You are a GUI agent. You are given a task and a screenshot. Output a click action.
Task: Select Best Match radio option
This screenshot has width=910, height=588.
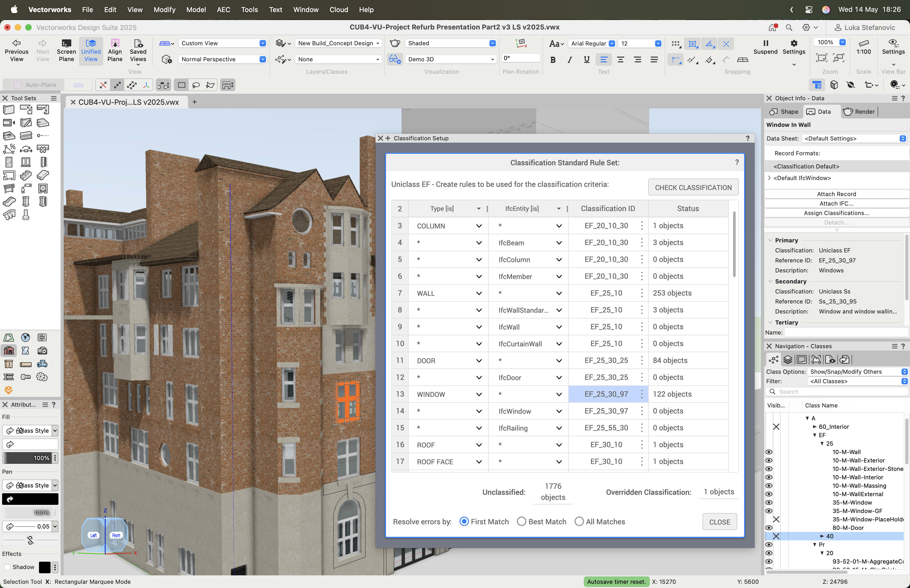click(521, 522)
